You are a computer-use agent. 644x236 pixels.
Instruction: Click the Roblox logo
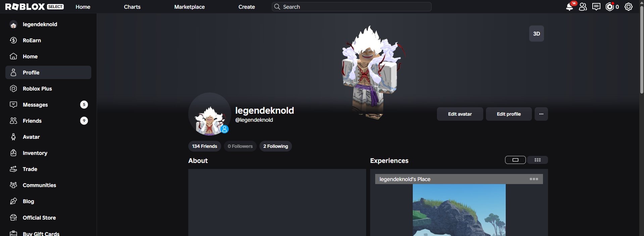tap(25, 7)
